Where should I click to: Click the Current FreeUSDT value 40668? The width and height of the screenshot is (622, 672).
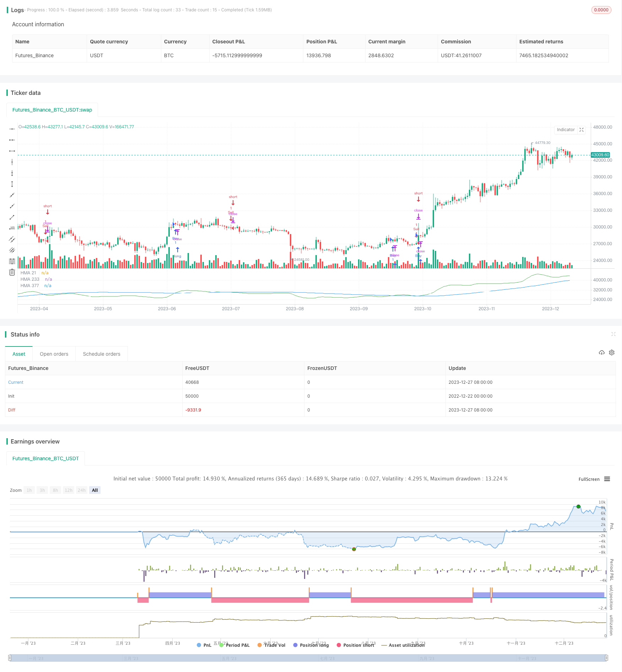[x=192, y=382]
